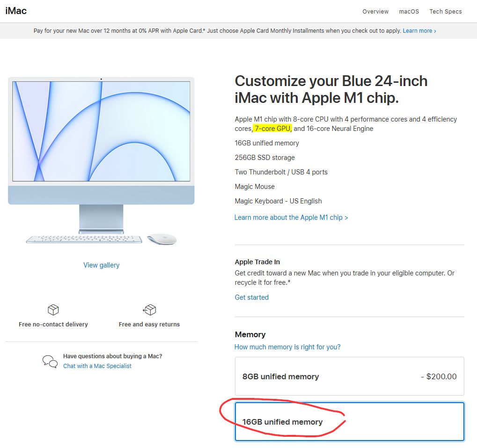Select the 16GB unified memory option
Image resolution: width=477 pixels, height=448 pixels.
[x=350, y=421]
